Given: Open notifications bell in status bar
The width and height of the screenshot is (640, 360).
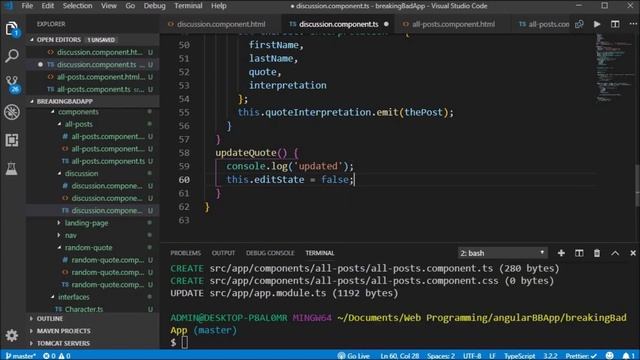Looking at the screenshot, I should [629, 356].
